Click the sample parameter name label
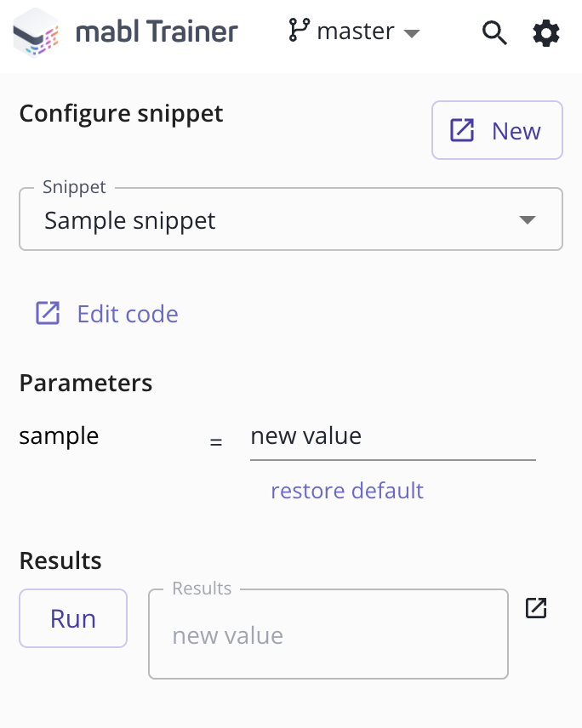Viewport: 582px width, 728px height. point(59,436)
